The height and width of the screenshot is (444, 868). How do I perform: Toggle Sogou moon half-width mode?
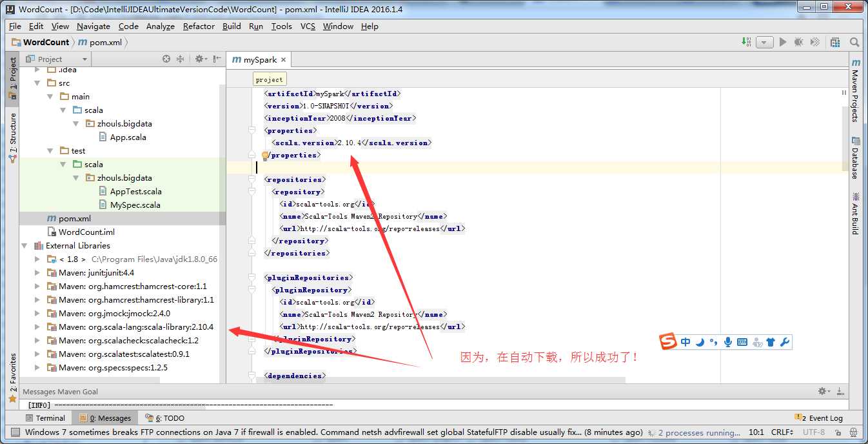point(700,342)
